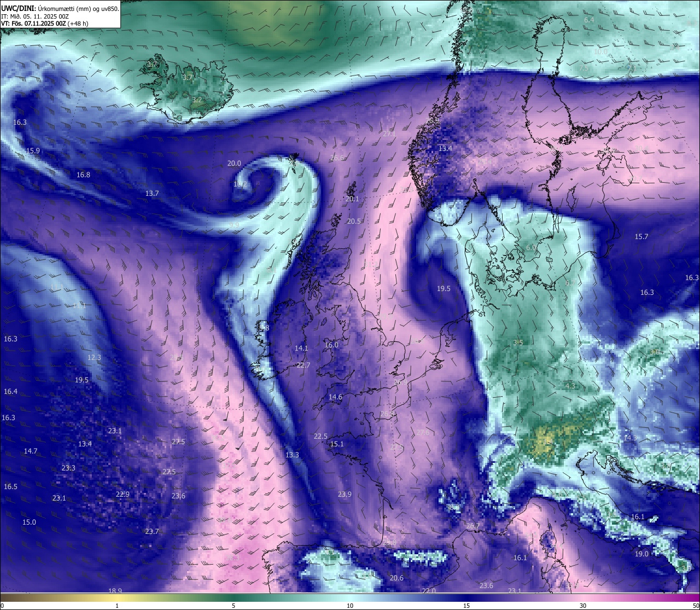This screenshot has height=610, width=700.
Task: Click the map value label "16.0"
Action: (331, 345)
